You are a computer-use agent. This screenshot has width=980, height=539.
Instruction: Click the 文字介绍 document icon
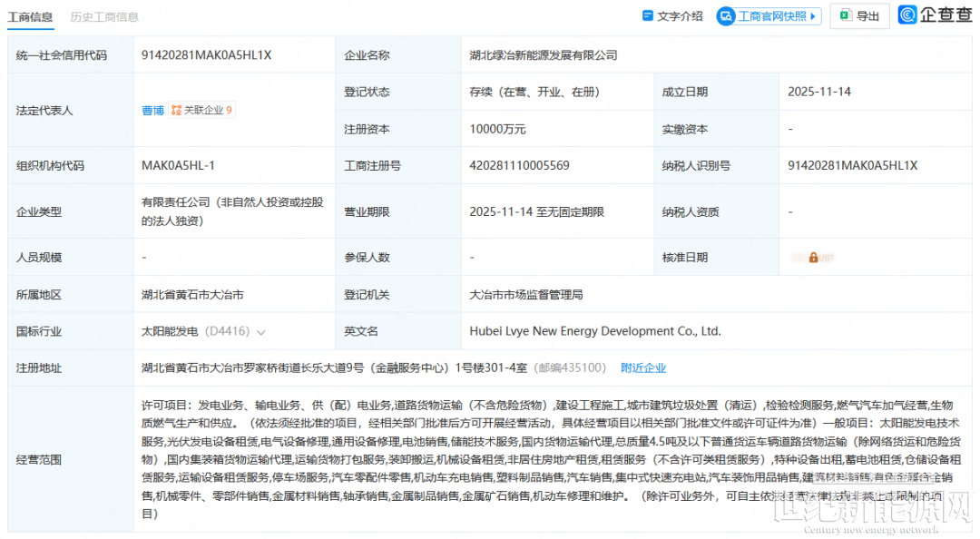point(648,15)
